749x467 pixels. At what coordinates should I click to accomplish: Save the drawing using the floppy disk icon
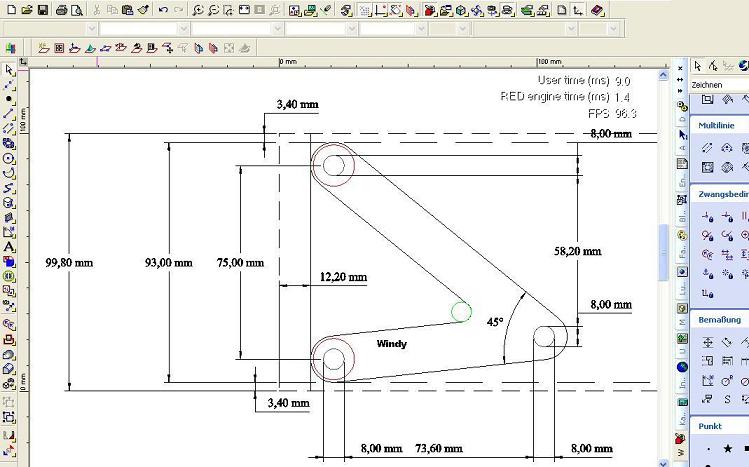coord(42,9)
